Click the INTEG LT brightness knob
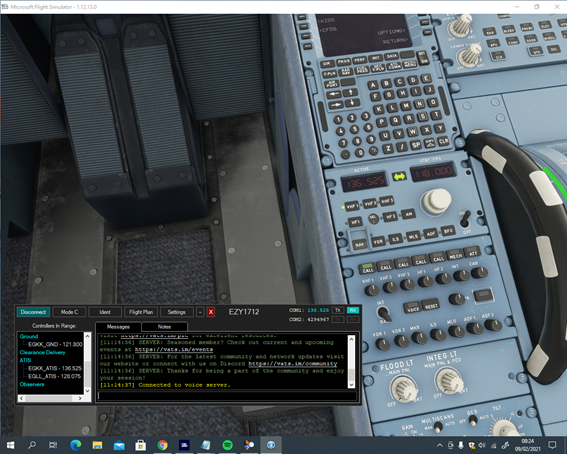The image size is (567, 454). pos(448,381)
